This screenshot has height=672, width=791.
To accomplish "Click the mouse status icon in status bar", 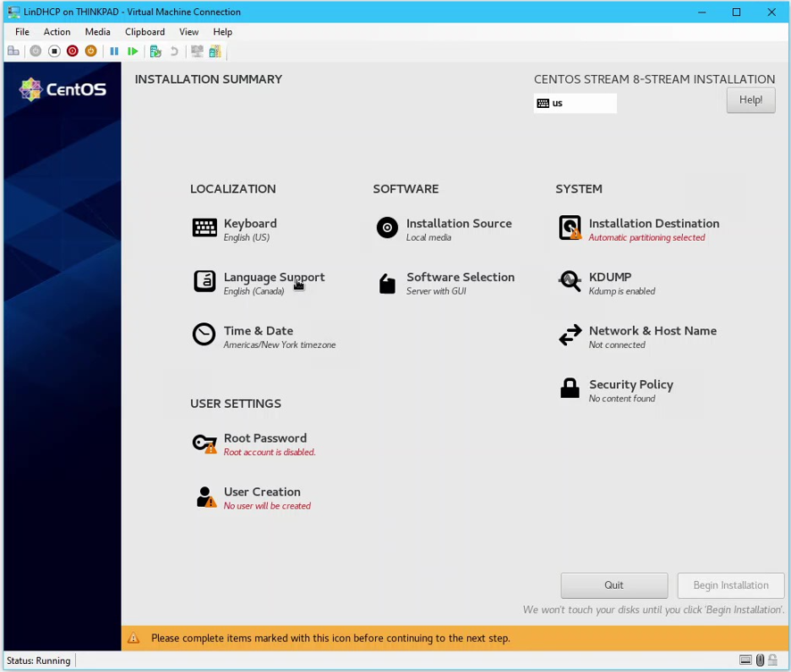I will 760,660.
